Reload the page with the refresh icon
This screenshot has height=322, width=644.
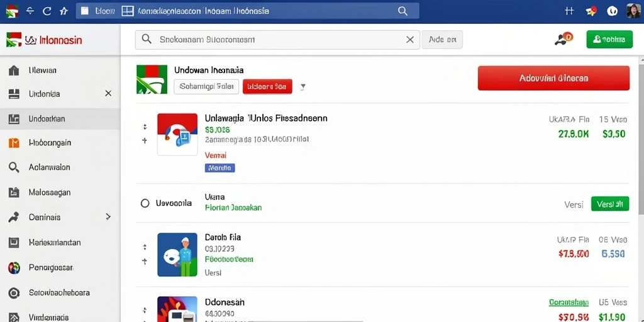pos(47,11)
